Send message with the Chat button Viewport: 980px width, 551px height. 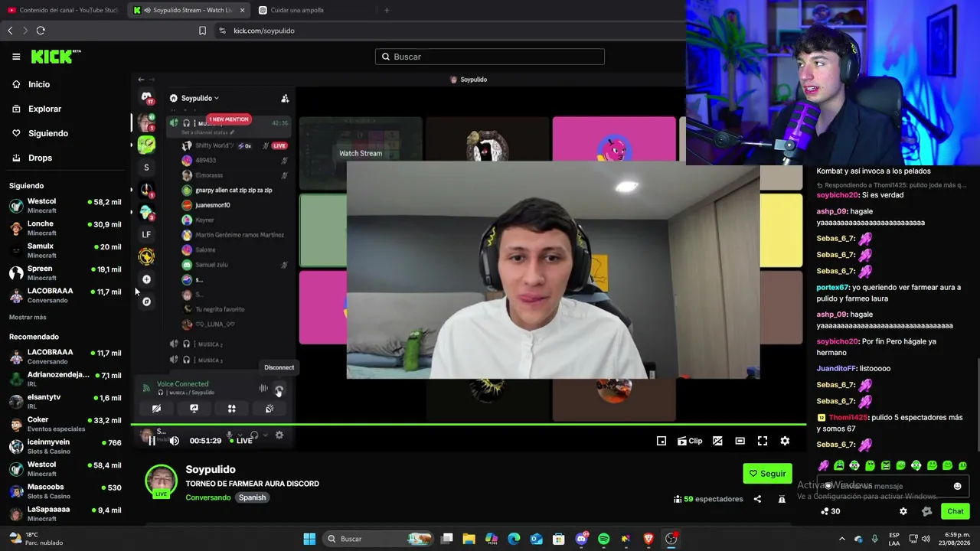(x=955, y=511)
